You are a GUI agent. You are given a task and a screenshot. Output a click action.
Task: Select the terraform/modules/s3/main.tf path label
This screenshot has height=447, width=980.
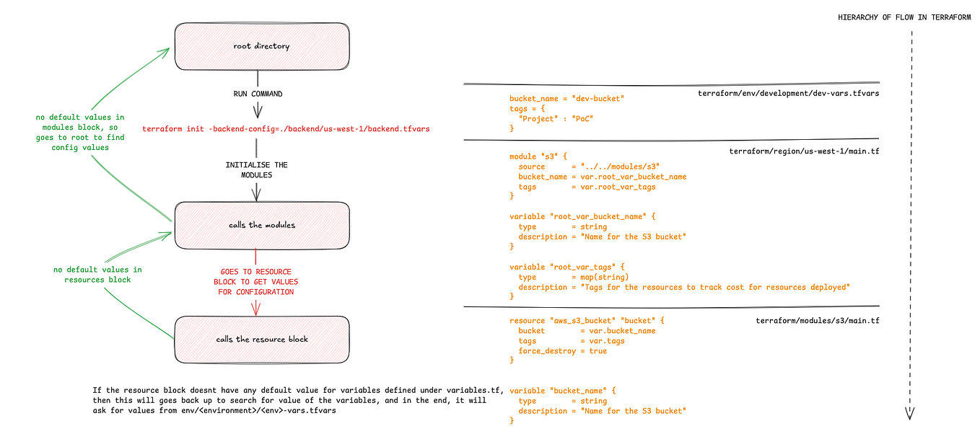coord(817,320)
